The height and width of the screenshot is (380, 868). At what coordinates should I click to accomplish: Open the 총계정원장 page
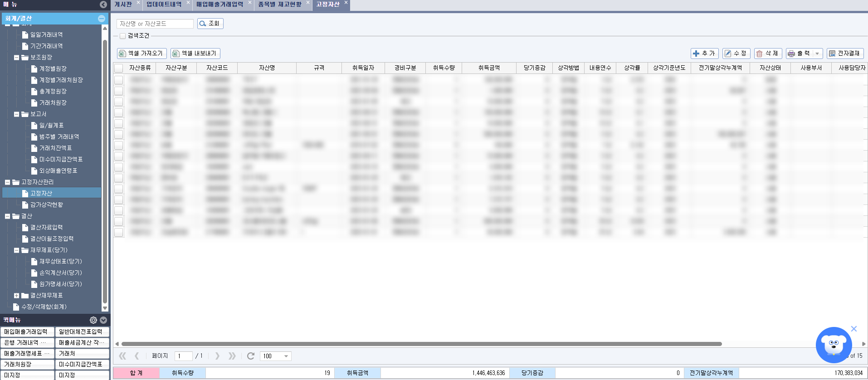(53, 92)
